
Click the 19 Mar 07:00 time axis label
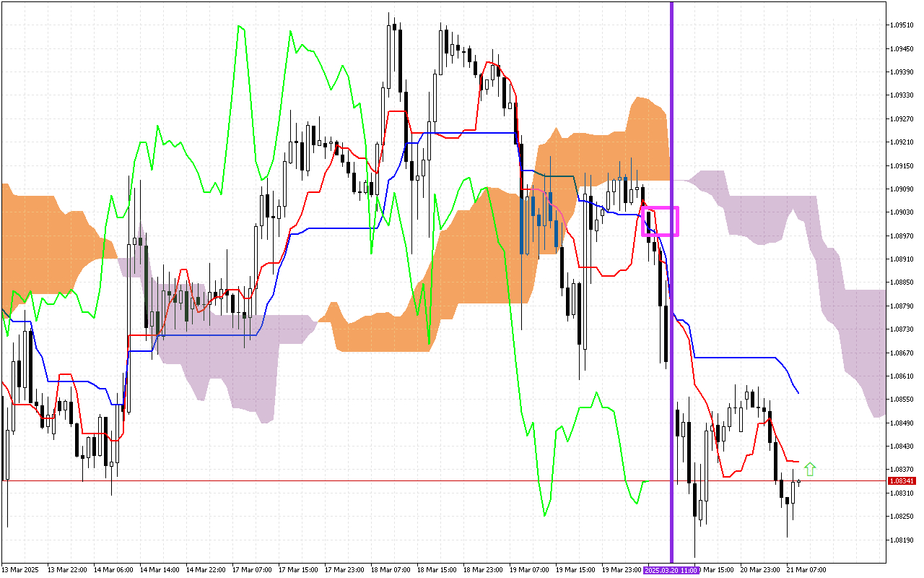point(528,570)
